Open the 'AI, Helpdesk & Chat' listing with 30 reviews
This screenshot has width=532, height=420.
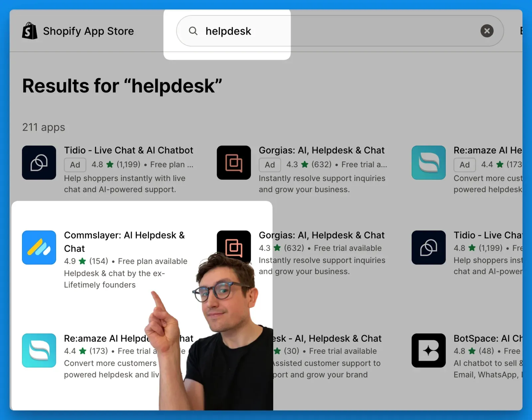click(327, 338)
